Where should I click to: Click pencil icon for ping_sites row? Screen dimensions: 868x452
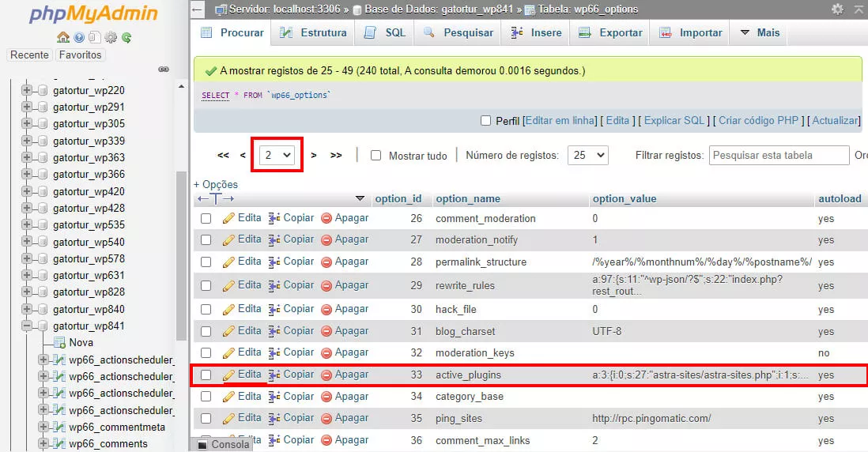point(228,419)
